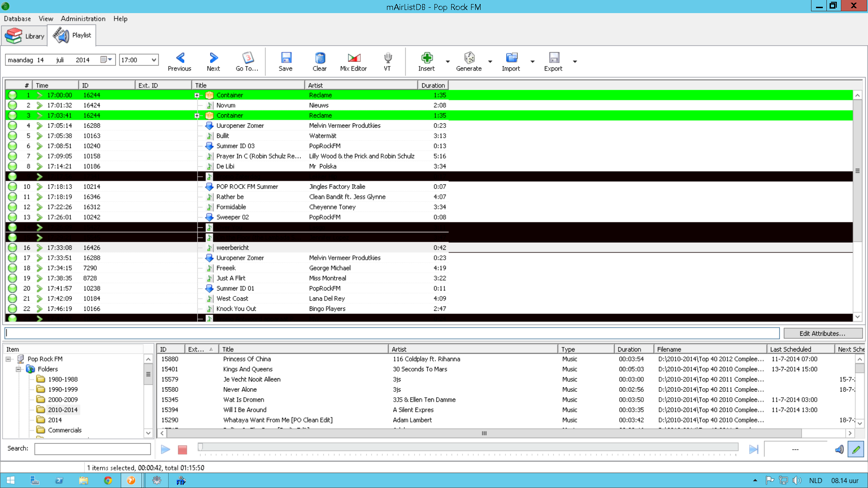868x488 pixels.
Task: Click the Mix Editor icon in toolbar
Action: point(353,61)
